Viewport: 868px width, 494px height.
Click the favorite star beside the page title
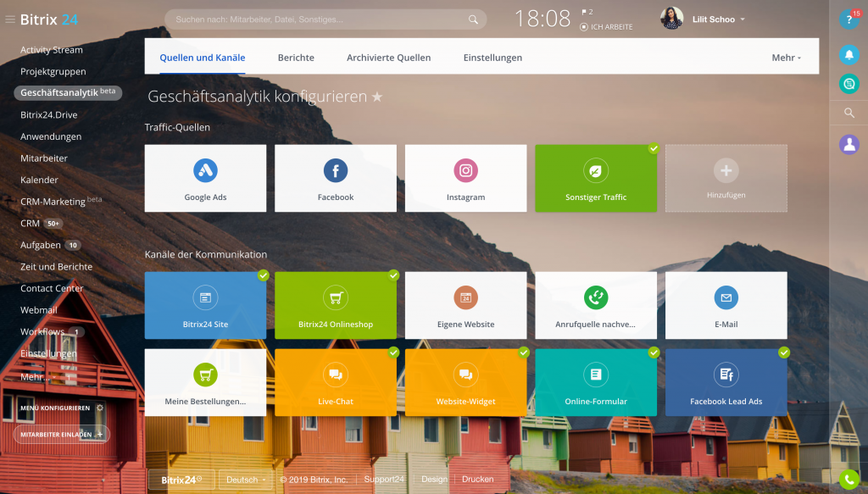pyautogui.click(x=377, y=97)
